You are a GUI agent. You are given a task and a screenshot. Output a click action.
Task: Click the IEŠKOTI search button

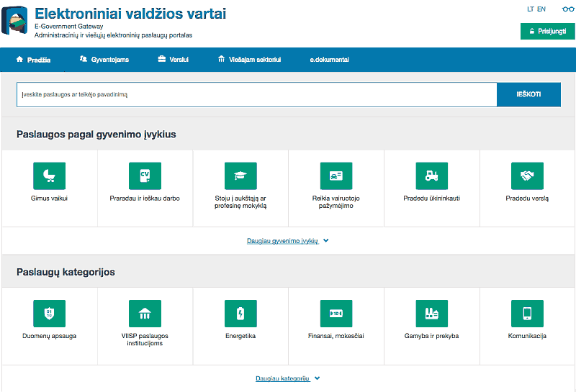pyautogui.click(x=528, y=94)
